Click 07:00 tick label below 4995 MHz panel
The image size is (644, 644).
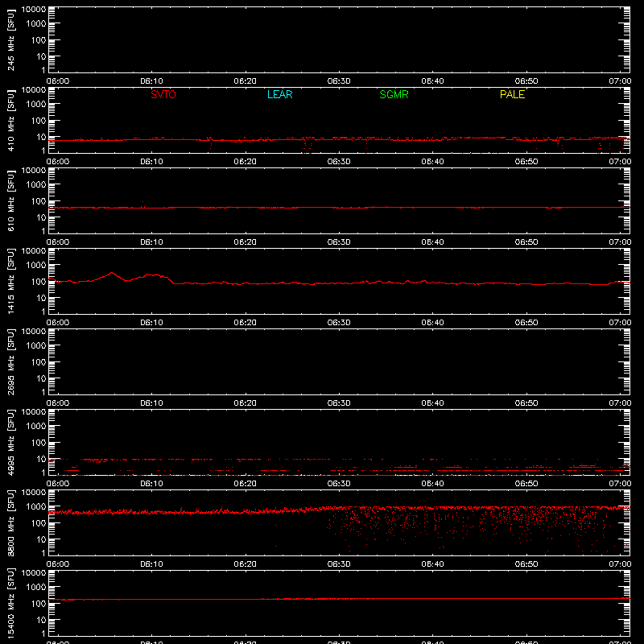pyautogui.click(x=620, y=484)
